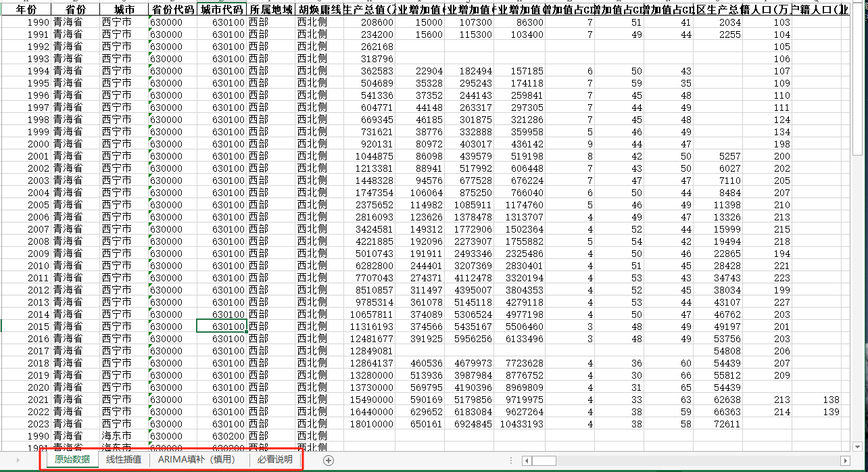
Task: Select the 所属地域 header cell
Action: pos(270,9)
